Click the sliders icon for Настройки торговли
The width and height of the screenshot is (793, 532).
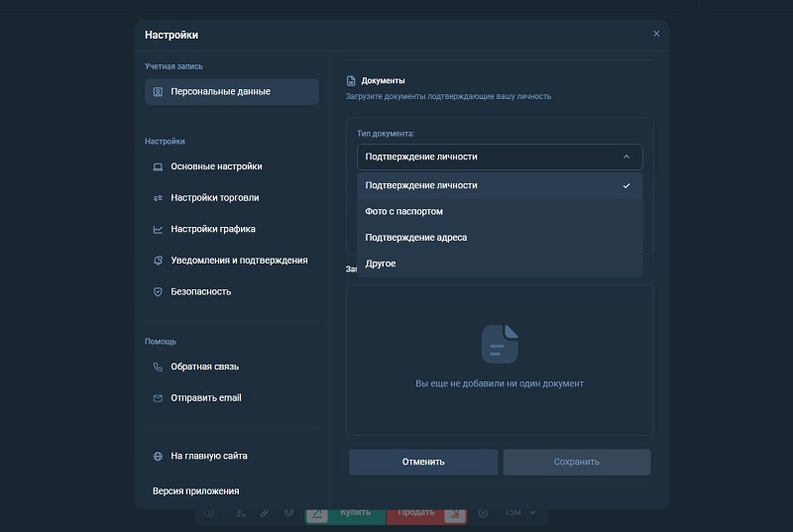click(x=158, y=198)
